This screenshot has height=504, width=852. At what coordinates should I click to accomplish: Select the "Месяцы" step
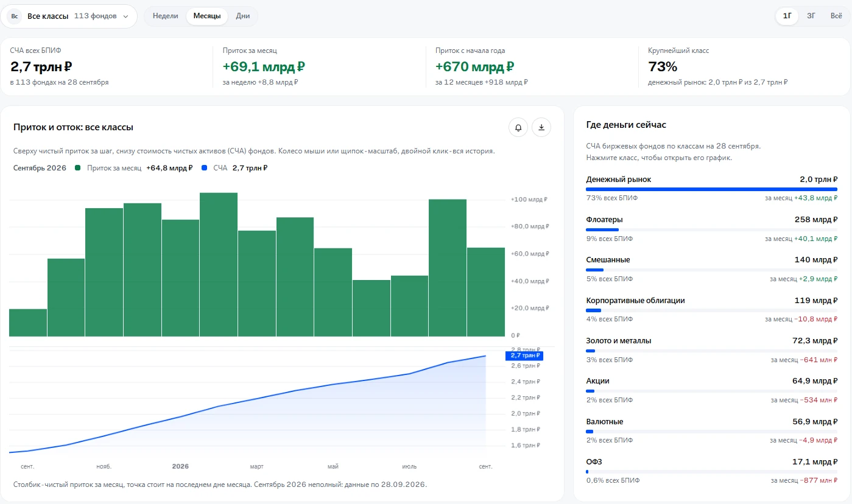point(207,16)
